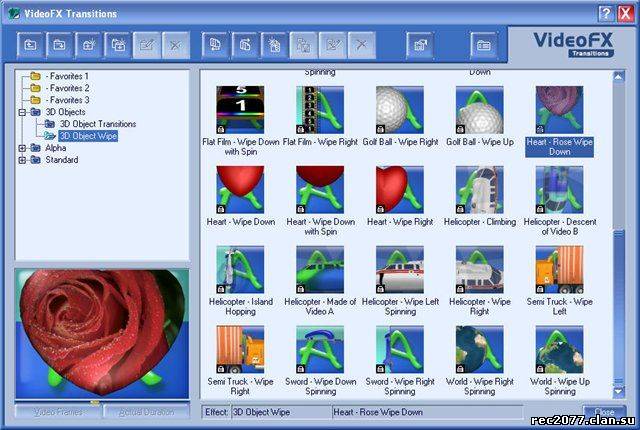Click the preview position slider marker

(95, 403)
